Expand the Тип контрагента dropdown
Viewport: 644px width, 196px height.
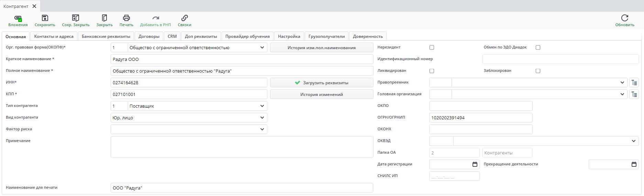[262, 106]
